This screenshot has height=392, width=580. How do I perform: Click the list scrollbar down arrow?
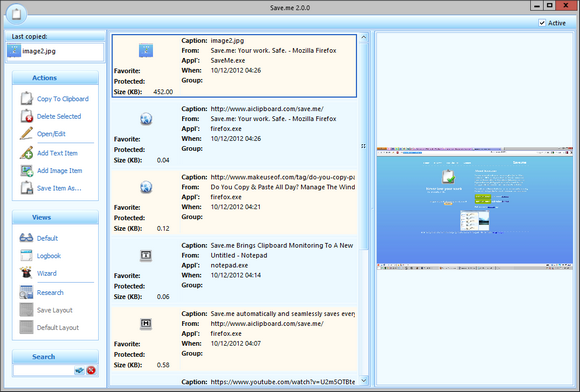364,380
